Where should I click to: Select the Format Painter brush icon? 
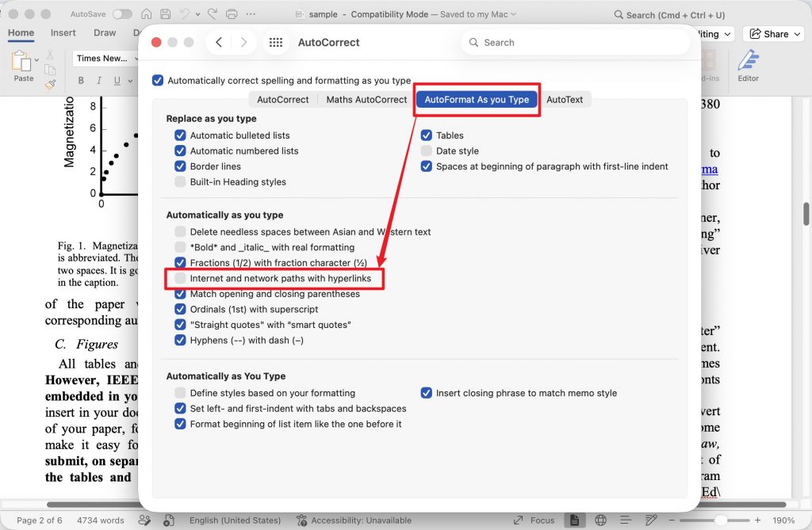(50, 84)
